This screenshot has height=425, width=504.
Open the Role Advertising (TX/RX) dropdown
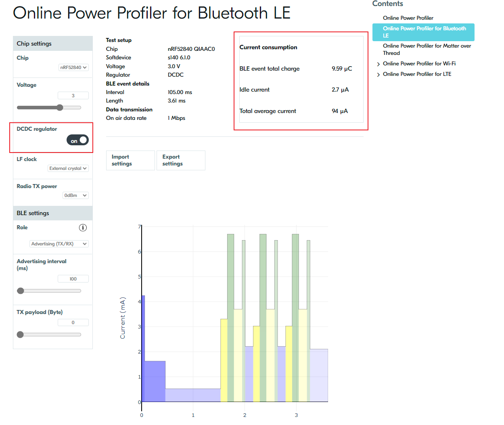tap(59, 244)
